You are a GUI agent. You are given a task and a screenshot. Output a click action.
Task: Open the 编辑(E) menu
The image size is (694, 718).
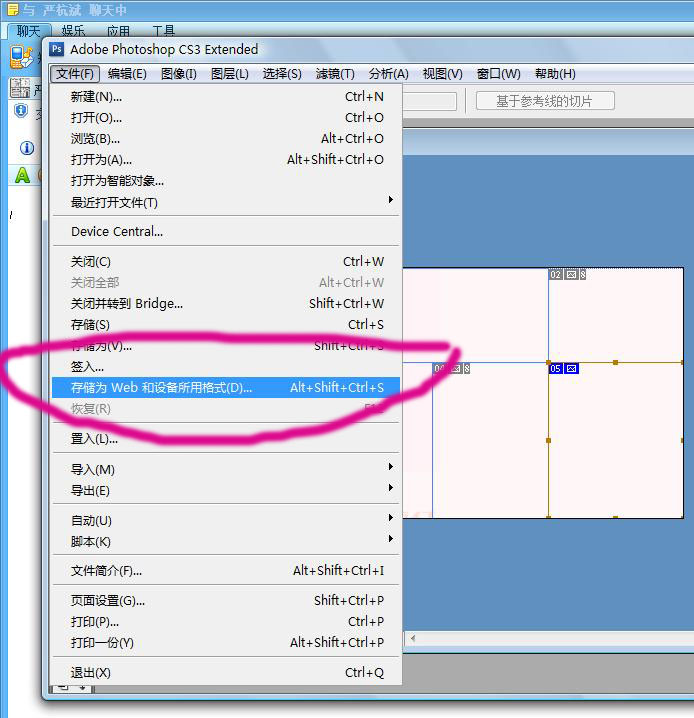[x=127, y=74]
